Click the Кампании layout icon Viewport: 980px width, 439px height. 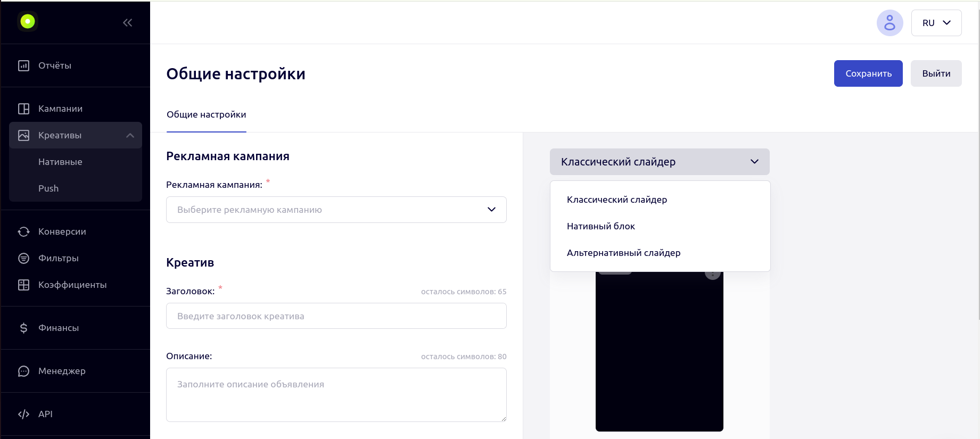pos(23,109)
